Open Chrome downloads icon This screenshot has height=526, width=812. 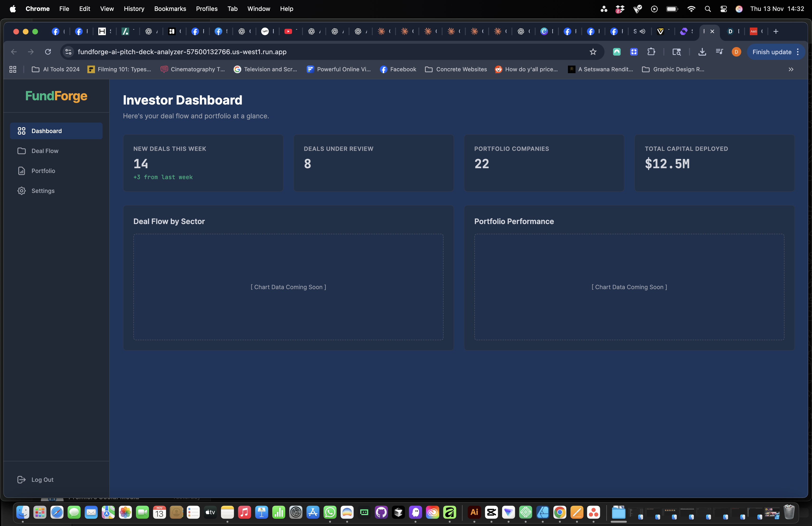click(x=702, y=52)
